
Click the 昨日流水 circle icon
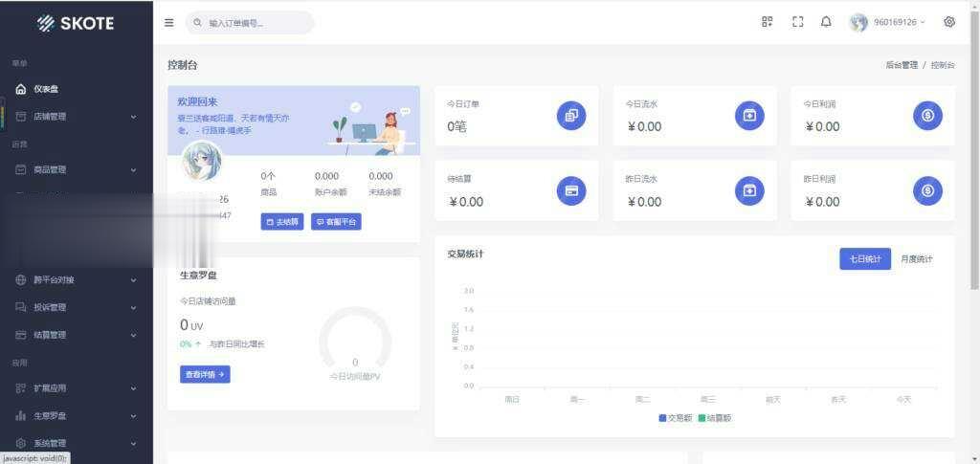point(749,190)
